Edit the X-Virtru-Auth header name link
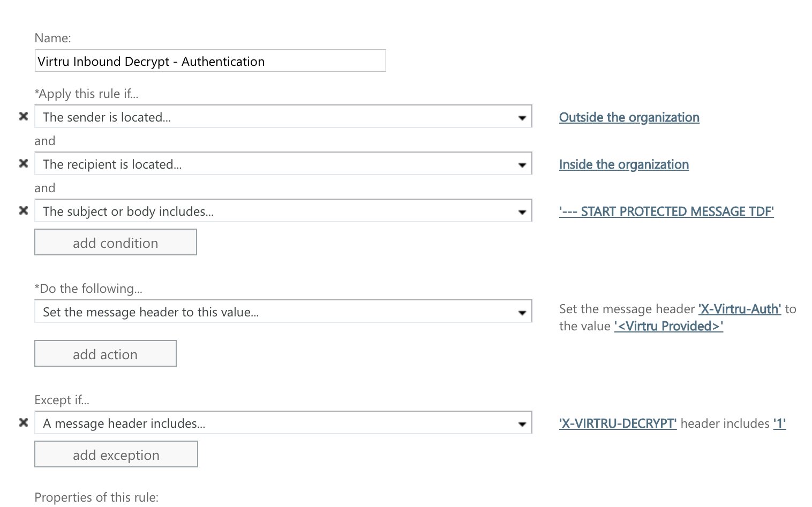The height and width of the screenshot is (507, 812). 740,309
